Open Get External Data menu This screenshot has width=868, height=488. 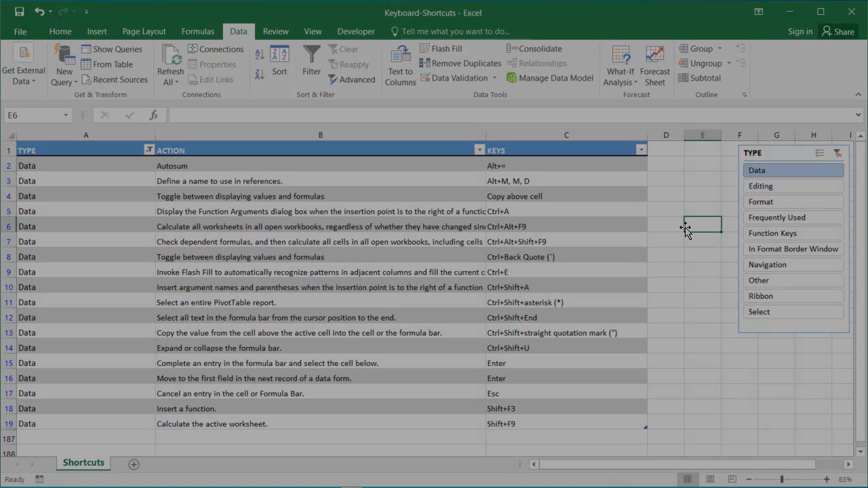pos(23,66)
